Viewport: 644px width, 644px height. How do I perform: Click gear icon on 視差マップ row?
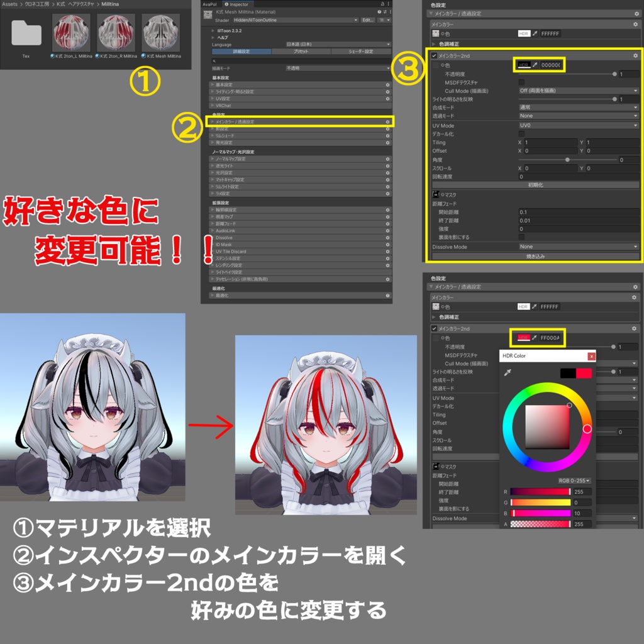click(x=387, y=217)
